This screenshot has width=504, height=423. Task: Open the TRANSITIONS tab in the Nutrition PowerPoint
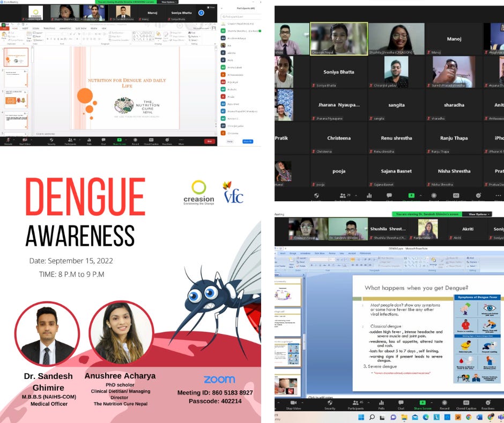pyautogui.click(x=49, y=28)
